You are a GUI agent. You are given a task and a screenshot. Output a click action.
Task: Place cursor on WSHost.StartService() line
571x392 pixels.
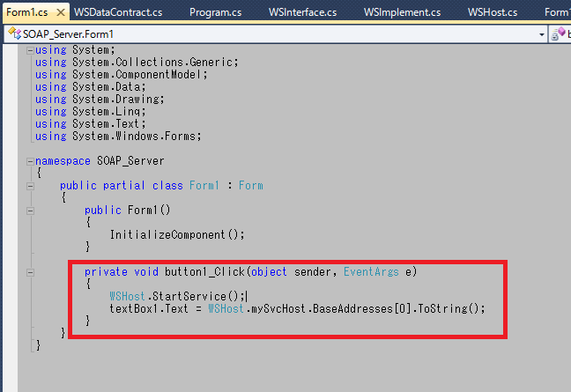(176, 297)
